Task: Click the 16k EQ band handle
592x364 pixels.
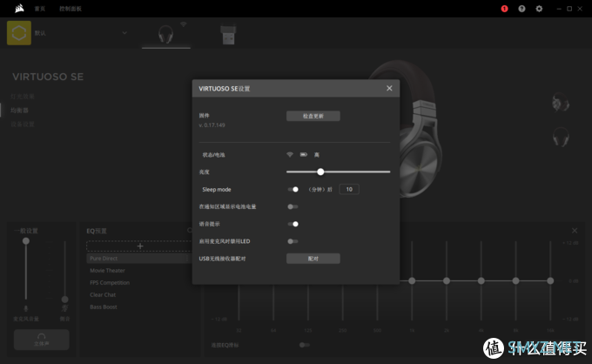Action: pos(550,281)
